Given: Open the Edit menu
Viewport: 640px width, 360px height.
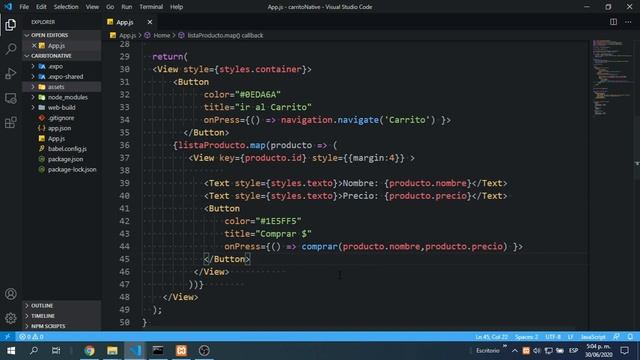Looking at the screenshot, I should (41, 7).
